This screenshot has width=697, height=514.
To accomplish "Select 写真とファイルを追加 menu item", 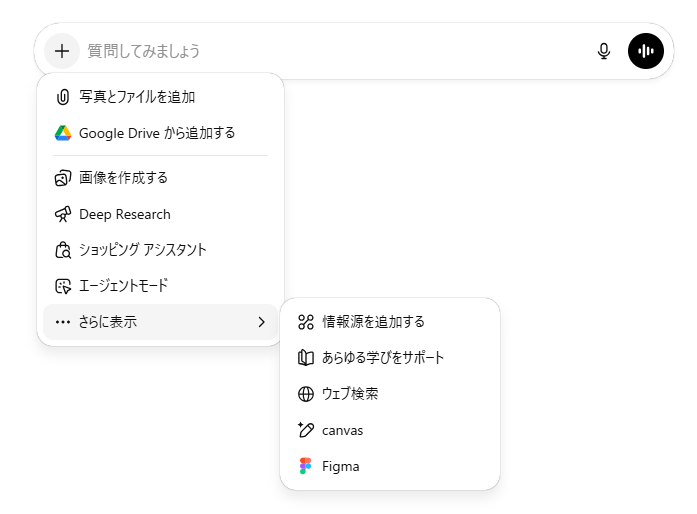I will [x=137, y=97].
